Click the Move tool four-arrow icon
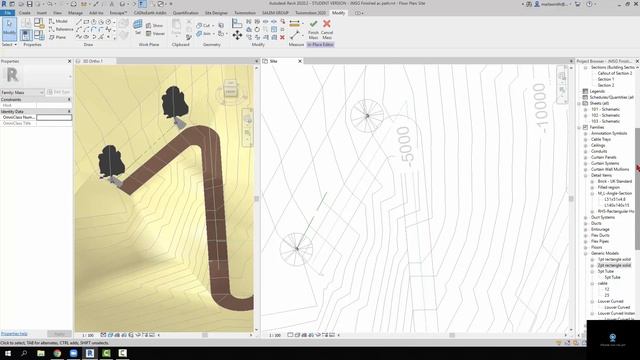Image resolution: width=640 pixels, height=360 pixels. pos(237,36)
